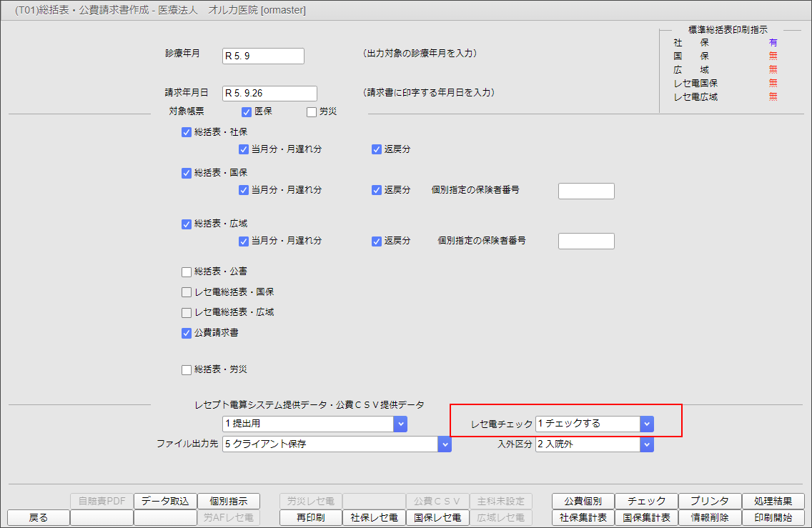Click the 社保レセ電 button
812x528 pixels.
374,517
